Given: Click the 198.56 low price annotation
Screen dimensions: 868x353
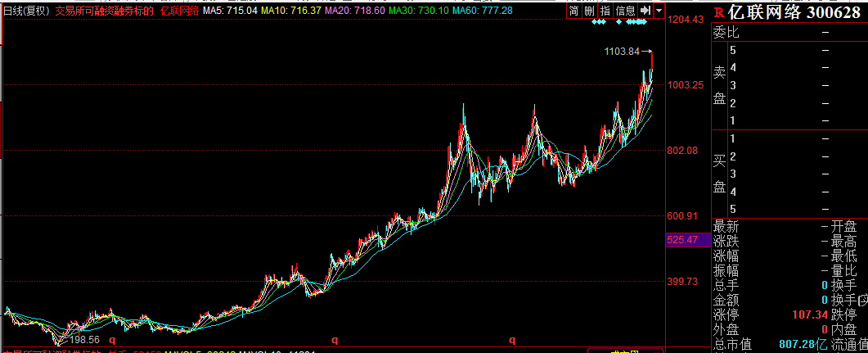Looking at the screenshot, I should [x=83, y=339].
